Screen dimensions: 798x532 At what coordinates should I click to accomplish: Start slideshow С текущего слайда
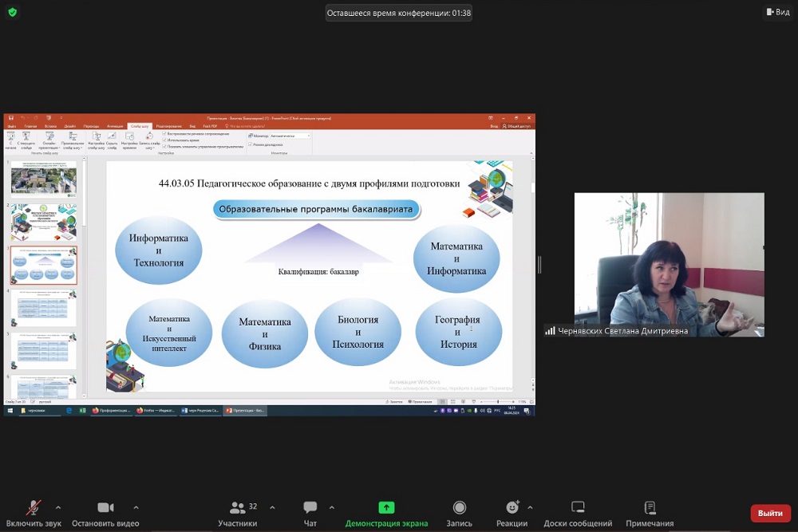pyautogui.click(x=26, y=140)
